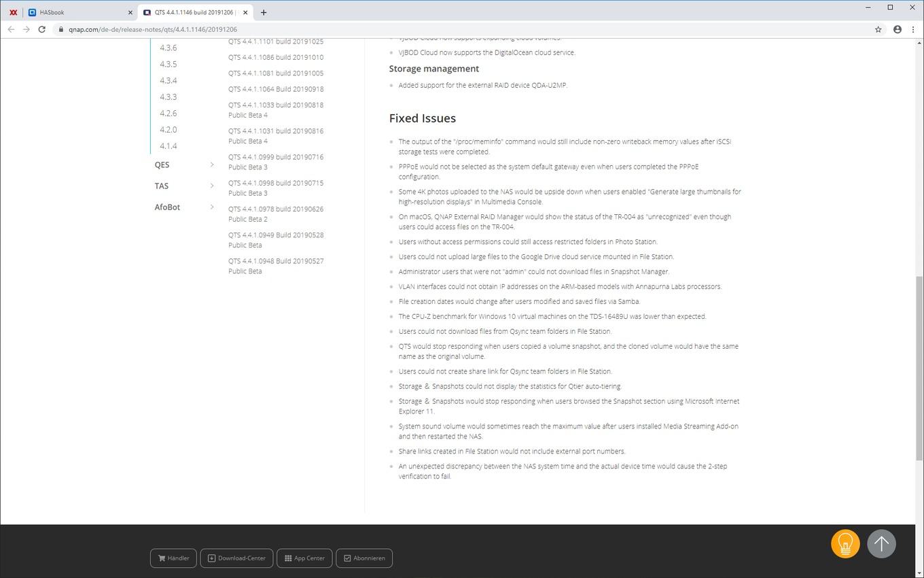The width and height of the screenshot is (924, 578).
Task: Select version 4.2.6 in sidebar
Action: tap(168, 113)
